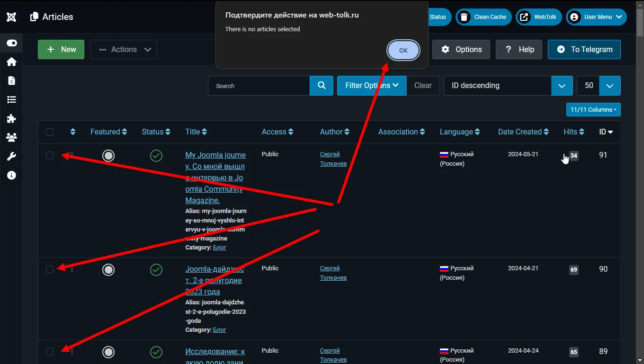Sort by Access column

[x=277, y=132]
